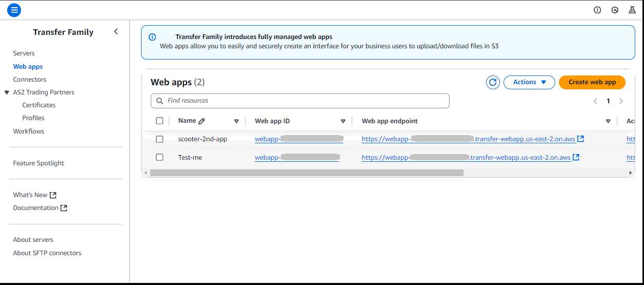Click the info circle icon in top bar
The width and height of the screenshot is (644, 285).
[x=597, y=10]
